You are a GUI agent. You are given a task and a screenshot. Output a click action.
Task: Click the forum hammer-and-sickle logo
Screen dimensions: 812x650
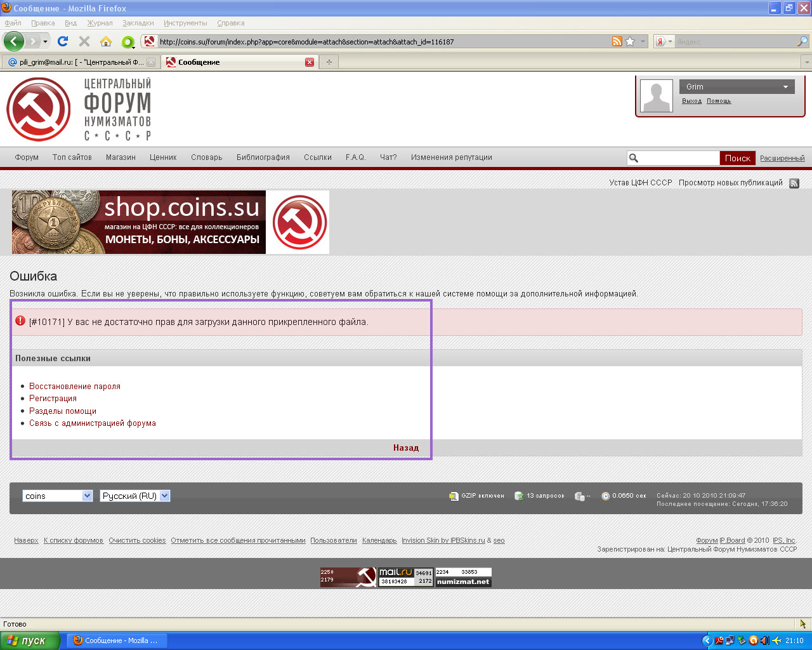pyautogui.click(x=39, y=109)
